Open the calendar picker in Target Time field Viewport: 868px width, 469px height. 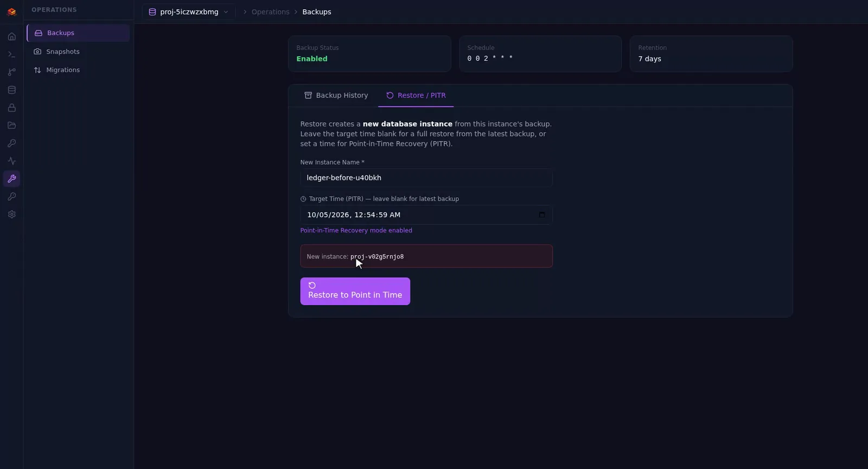[x=541, y=215]
